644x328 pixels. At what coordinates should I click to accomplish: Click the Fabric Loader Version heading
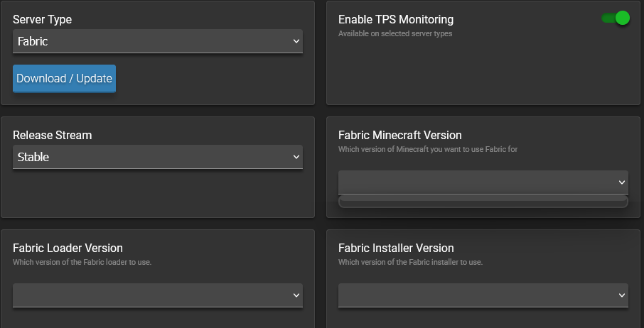68,248
